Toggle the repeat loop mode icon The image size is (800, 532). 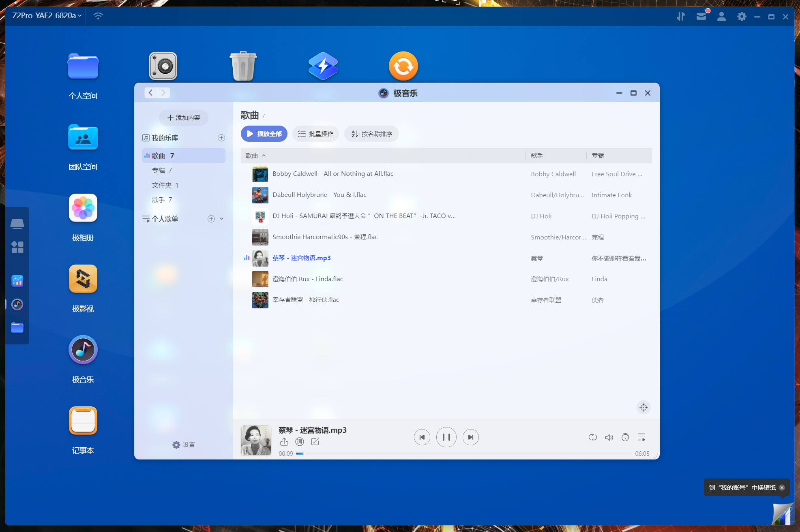(592, 437)
